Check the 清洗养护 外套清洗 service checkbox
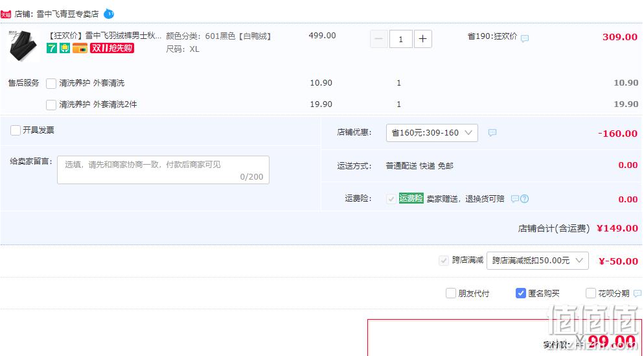The width and height of the screenshot is (644, 356). click(51, 84)
